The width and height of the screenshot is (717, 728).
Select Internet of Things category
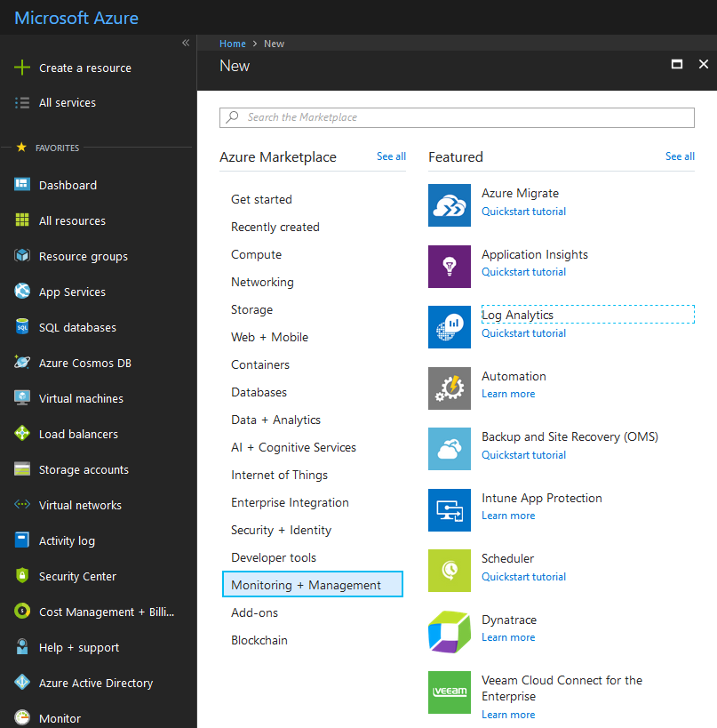click(x=279, y=475)
